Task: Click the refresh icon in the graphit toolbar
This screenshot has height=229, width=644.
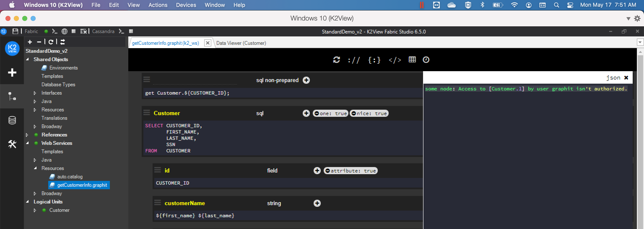Action: coord(336,60)
